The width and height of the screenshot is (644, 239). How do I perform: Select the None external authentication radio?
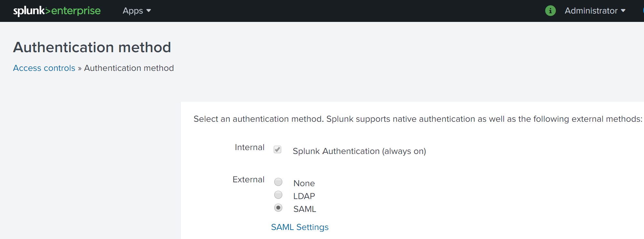click(x=278, y=182)
